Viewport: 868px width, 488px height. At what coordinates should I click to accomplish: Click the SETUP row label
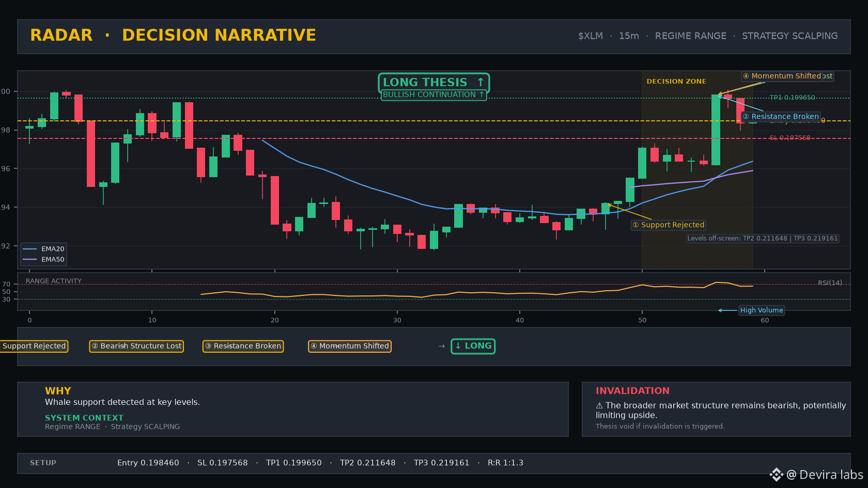(43, 463)
